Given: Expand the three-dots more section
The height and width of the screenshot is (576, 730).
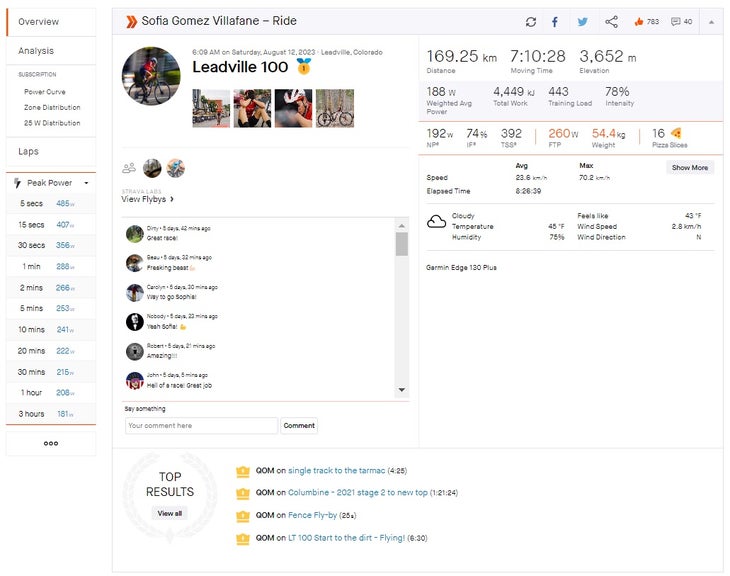Looking at the screenshot, I should [51, 443].
